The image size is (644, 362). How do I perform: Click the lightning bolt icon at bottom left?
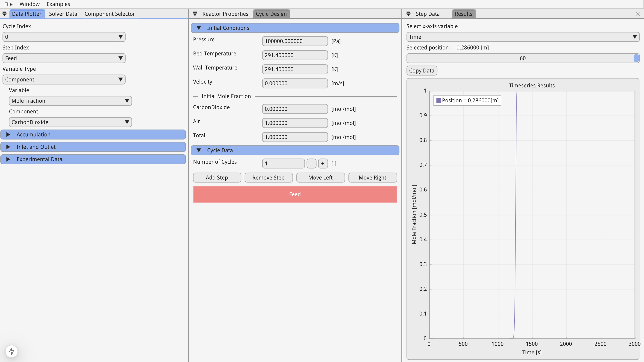12,351
